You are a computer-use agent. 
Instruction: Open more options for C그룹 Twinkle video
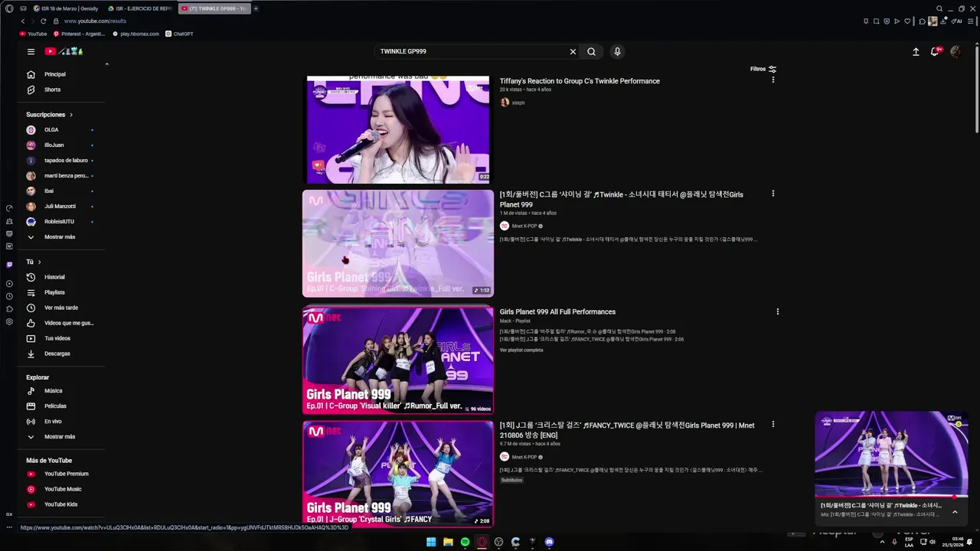[x=773, y=194]
